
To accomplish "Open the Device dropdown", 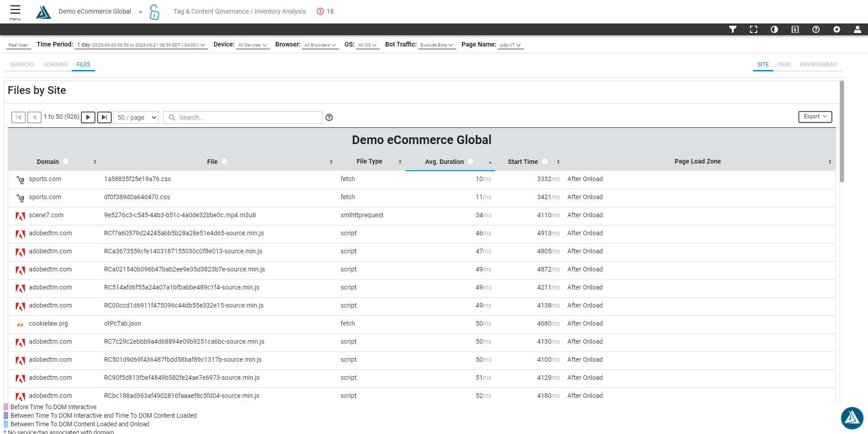I will click(252, 45).
